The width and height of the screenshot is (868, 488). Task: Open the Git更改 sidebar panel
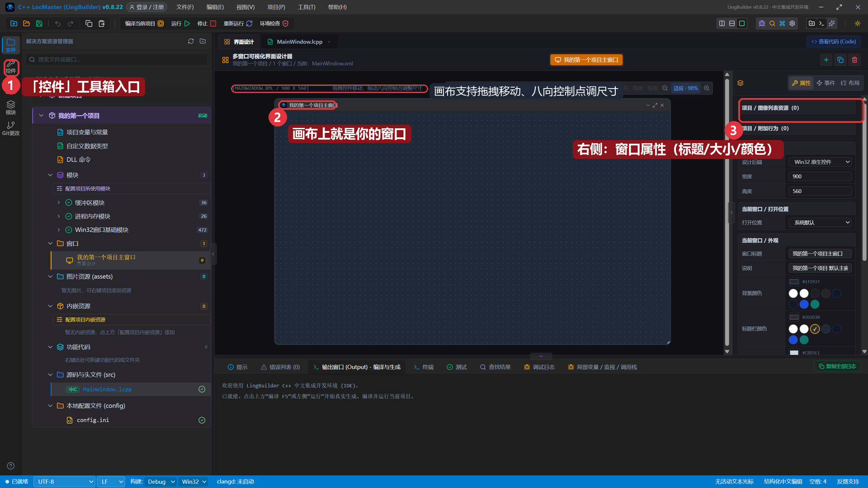click(11, 128)
